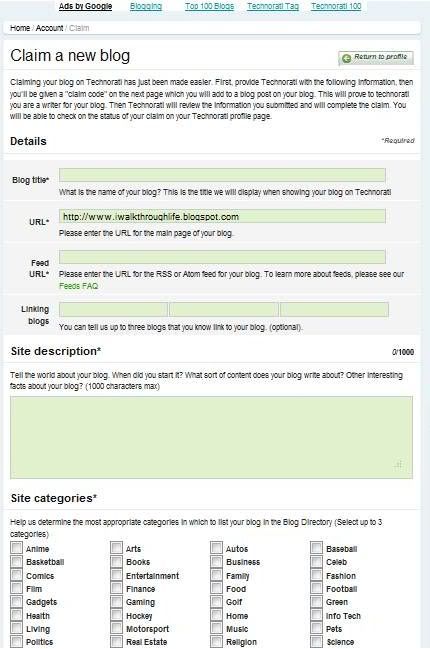Click the Technorati Tag ad link
The image size is (430, 649).
273,6
